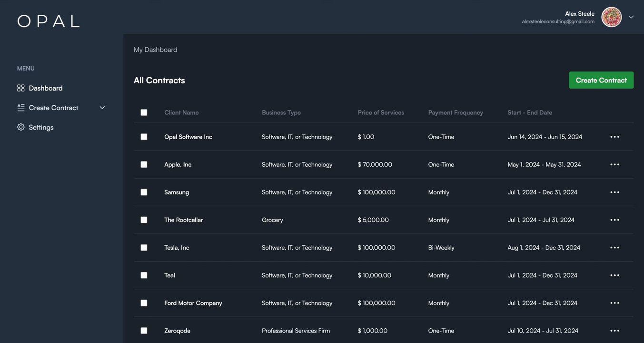This screenshot has width=644, height=343.
Task: Select the Teal contract checkbox
Action: (x=144, y=275)
